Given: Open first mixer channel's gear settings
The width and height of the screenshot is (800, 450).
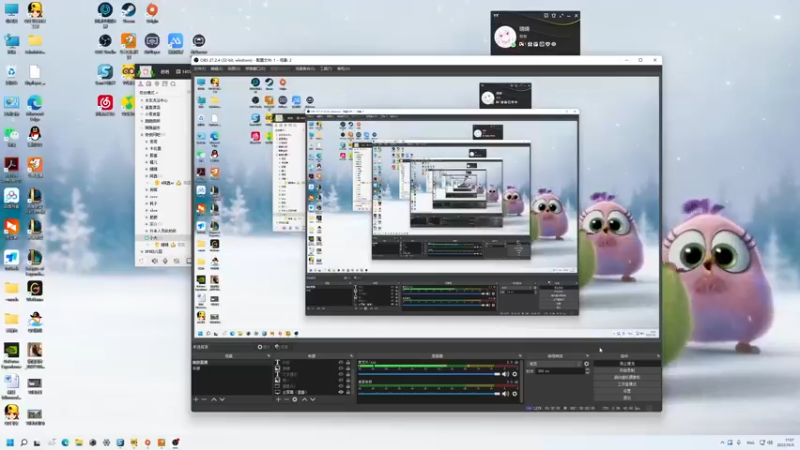Looking at the screenshot, I should 515,374.
